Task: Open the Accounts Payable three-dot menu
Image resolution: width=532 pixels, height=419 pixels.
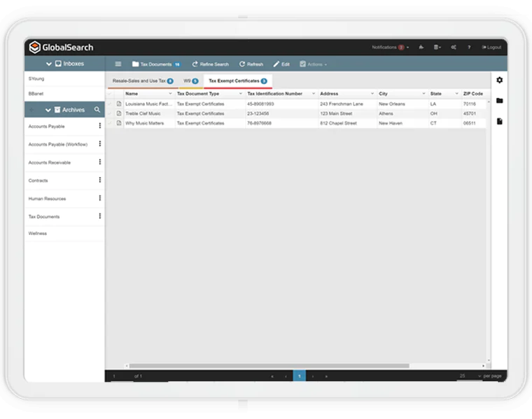Action: click(x=99, y=126)
